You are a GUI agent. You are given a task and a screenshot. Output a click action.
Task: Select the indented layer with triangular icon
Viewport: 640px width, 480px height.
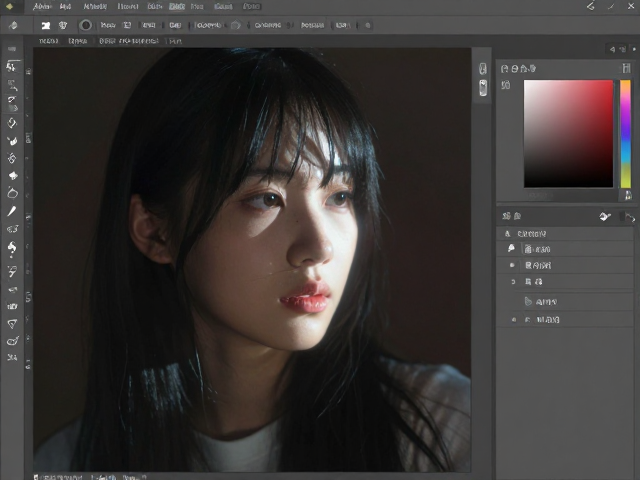[565, 302]
